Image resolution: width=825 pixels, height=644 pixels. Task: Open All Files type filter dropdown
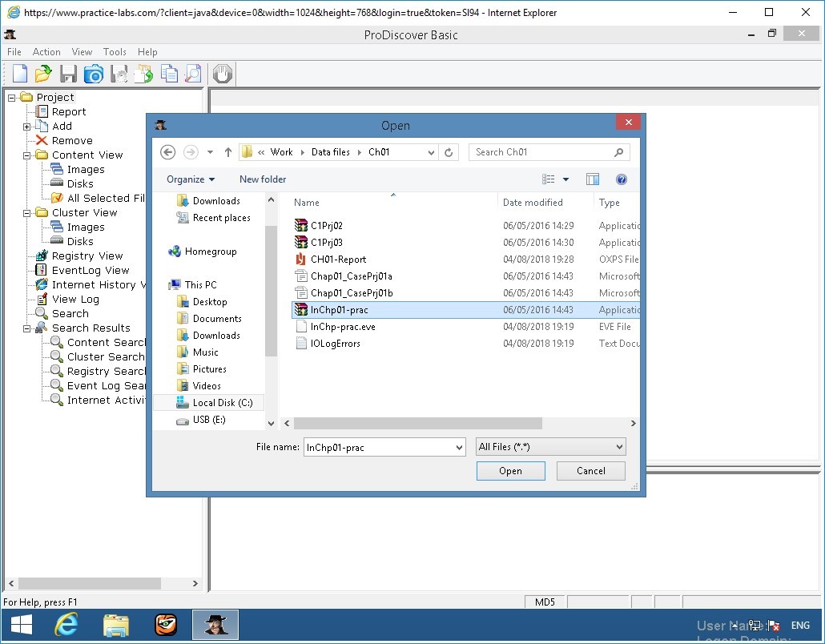(550, 447)
